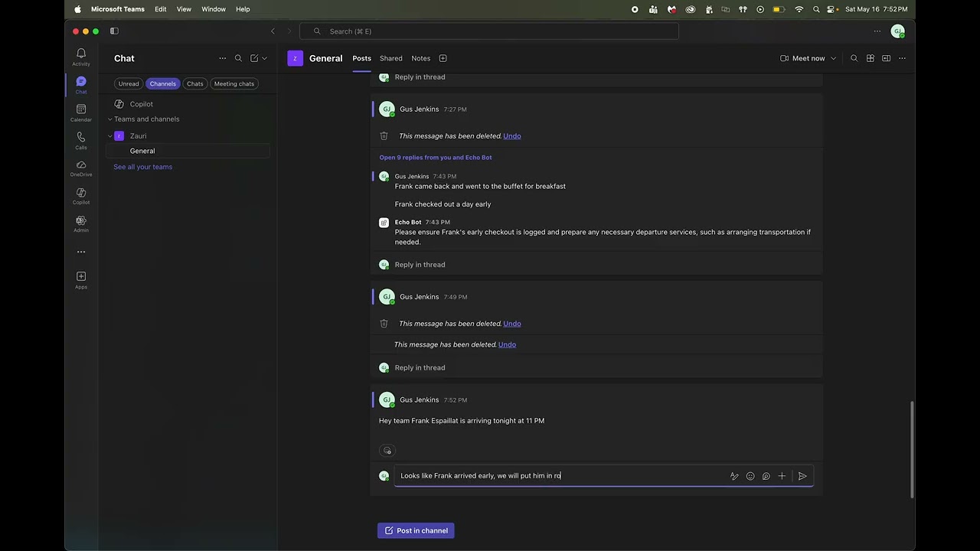Image resolution: width=980 pixels, height=551 pixels.
Task: Search within the chat list
Action: (x=238, y=58)
